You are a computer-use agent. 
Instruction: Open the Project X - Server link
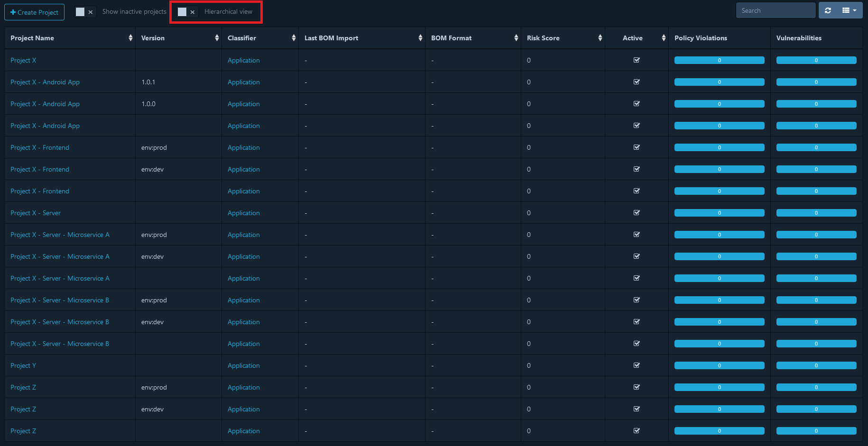(x=36, y=213)
